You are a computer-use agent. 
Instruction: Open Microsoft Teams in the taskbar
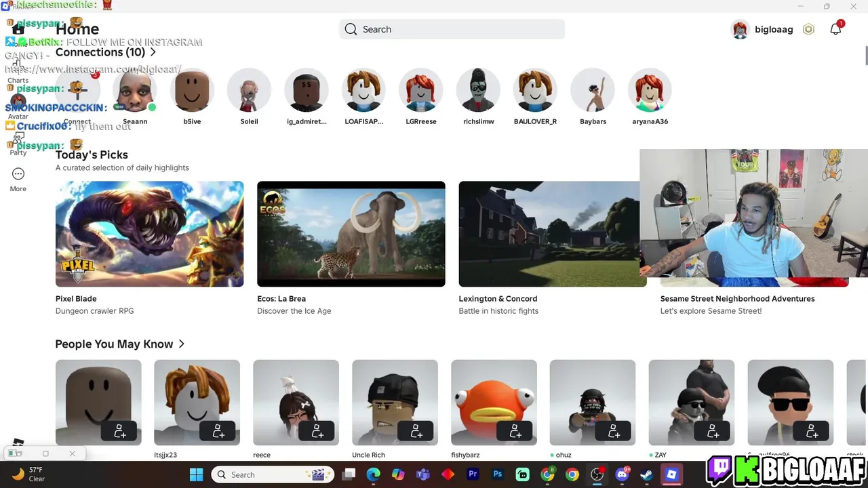[x=423, y=474]
